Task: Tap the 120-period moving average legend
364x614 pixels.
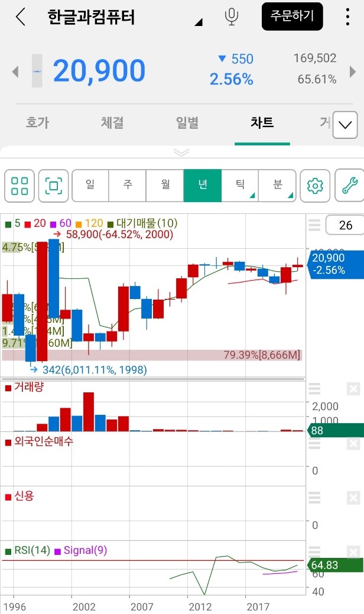Action: coord(89,223)
